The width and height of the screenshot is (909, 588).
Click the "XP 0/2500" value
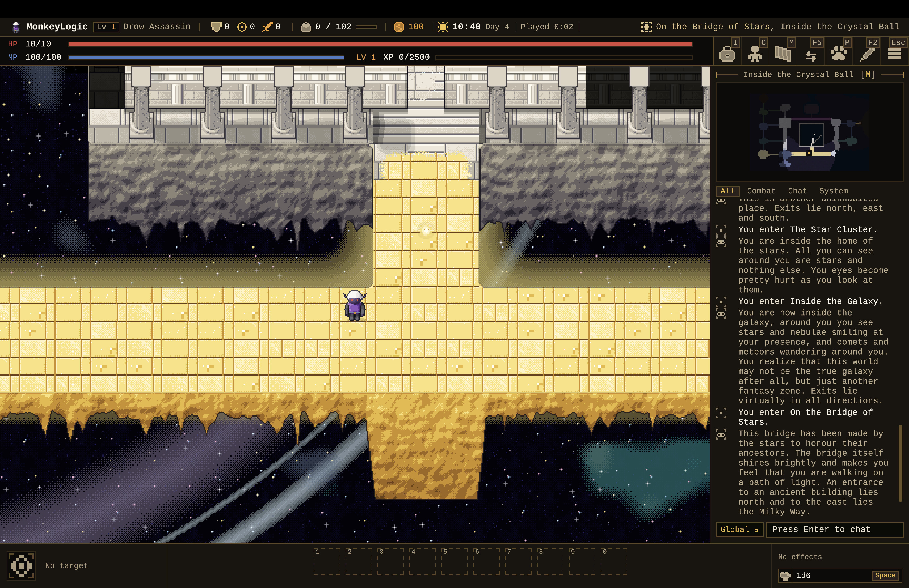coord(406,57)
